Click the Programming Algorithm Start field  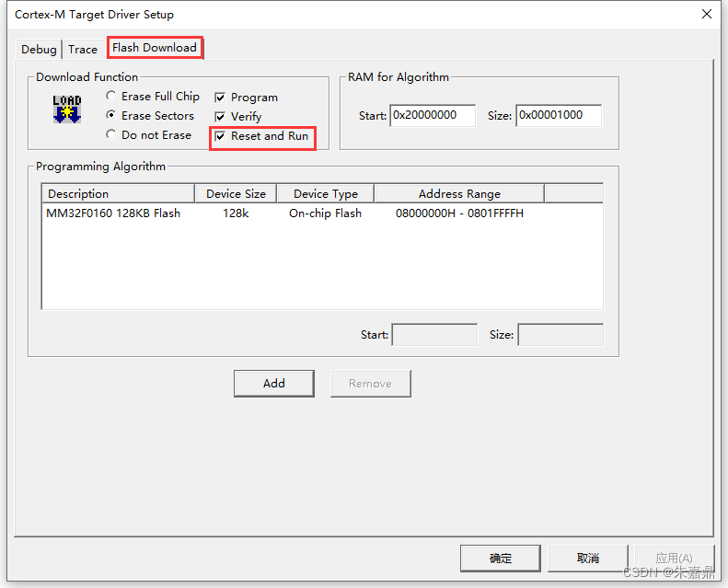434,335
